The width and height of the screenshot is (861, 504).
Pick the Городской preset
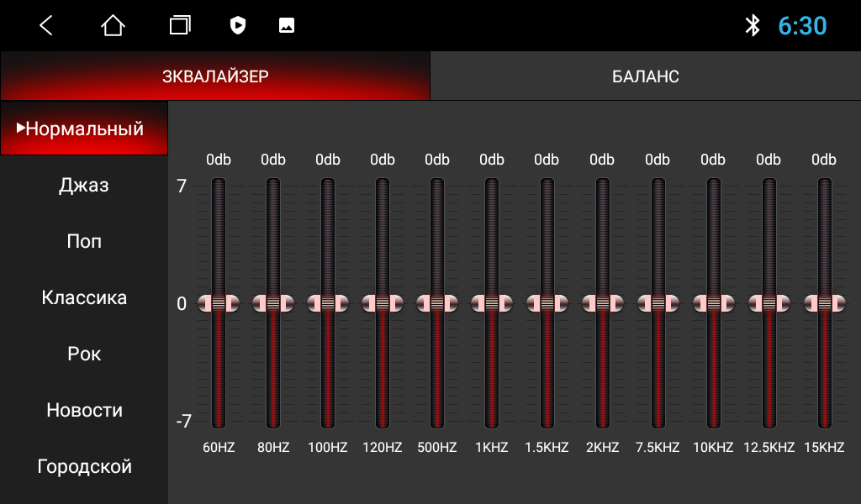pos(84,467)
